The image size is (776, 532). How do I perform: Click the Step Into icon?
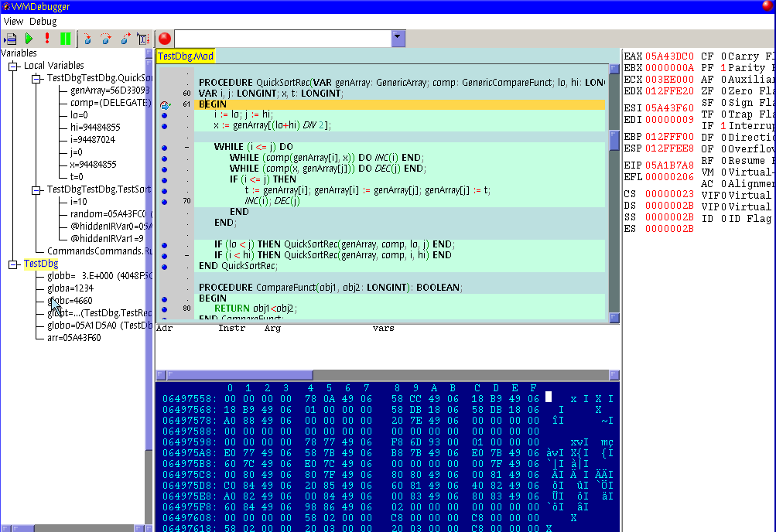point(87,38)
